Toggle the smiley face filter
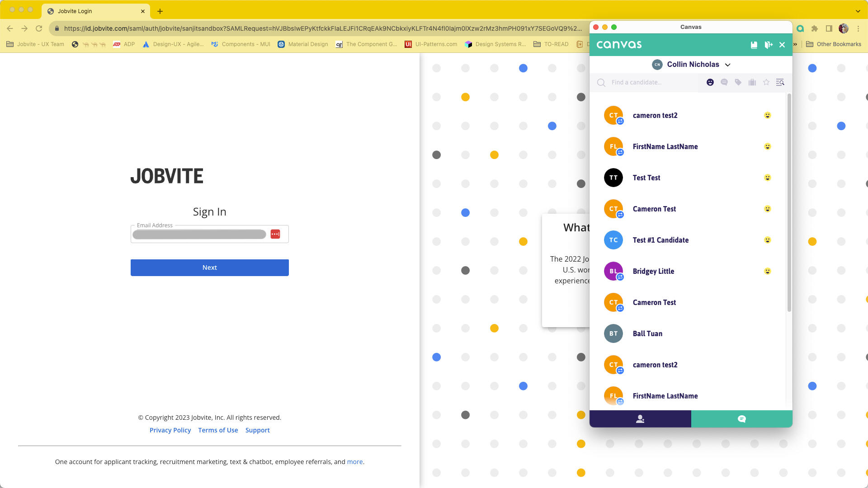The image size is (868, 488). click(x=710, y=82)
